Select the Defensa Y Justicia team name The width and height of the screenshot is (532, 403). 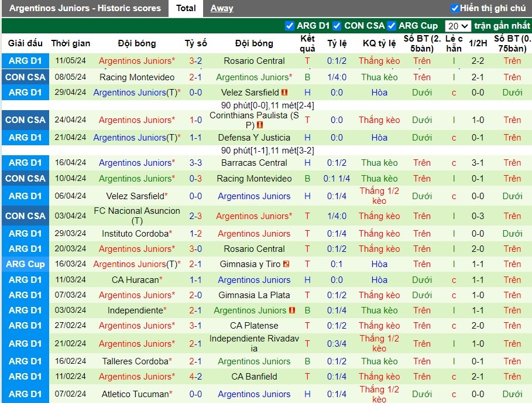pos(254,138)
